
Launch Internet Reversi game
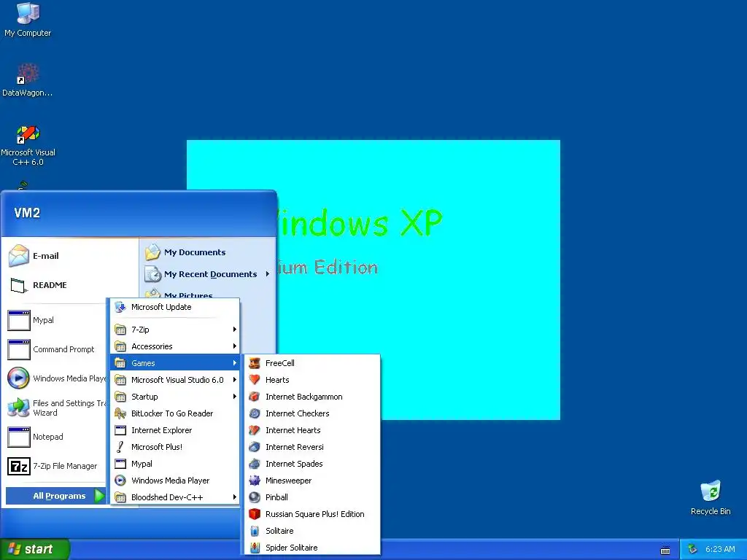point(312,447)
